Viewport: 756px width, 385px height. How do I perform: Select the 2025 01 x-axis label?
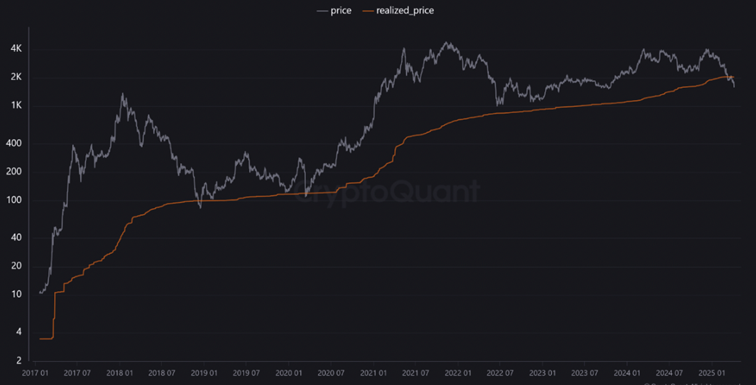712,373
